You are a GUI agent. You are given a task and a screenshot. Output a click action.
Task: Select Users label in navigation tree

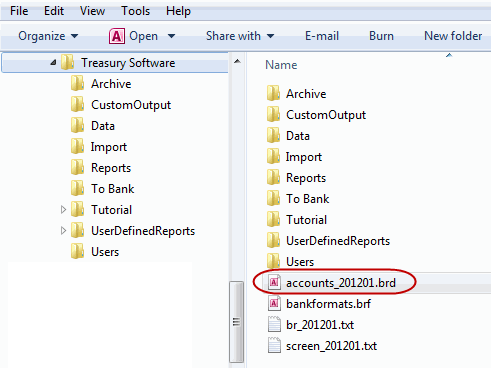pos(105,252)
